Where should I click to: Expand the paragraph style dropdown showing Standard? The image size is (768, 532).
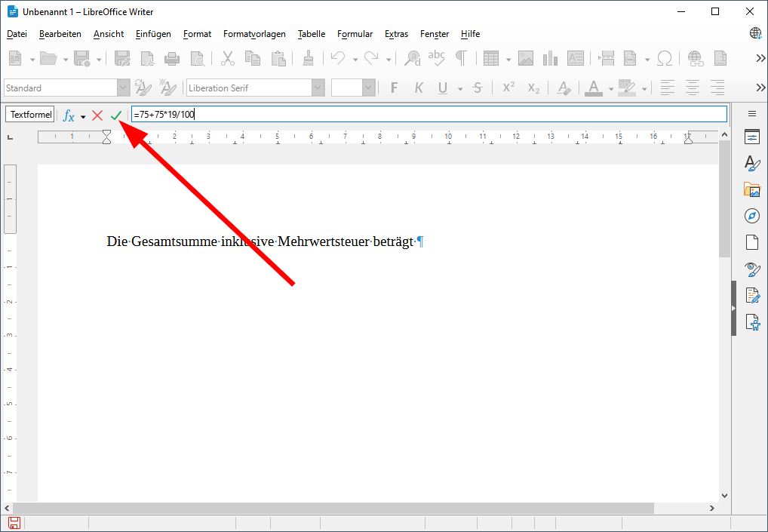[123, 88]
